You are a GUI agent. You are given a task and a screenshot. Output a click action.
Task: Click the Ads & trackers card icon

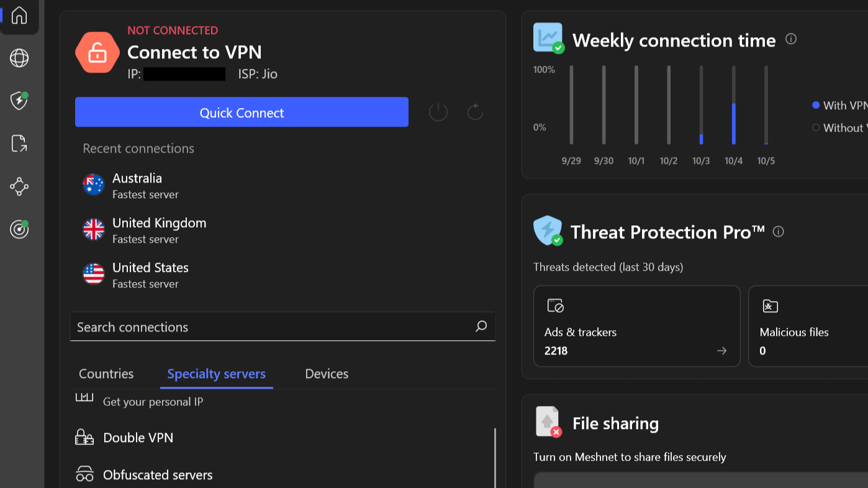click(x=555, y=305)
